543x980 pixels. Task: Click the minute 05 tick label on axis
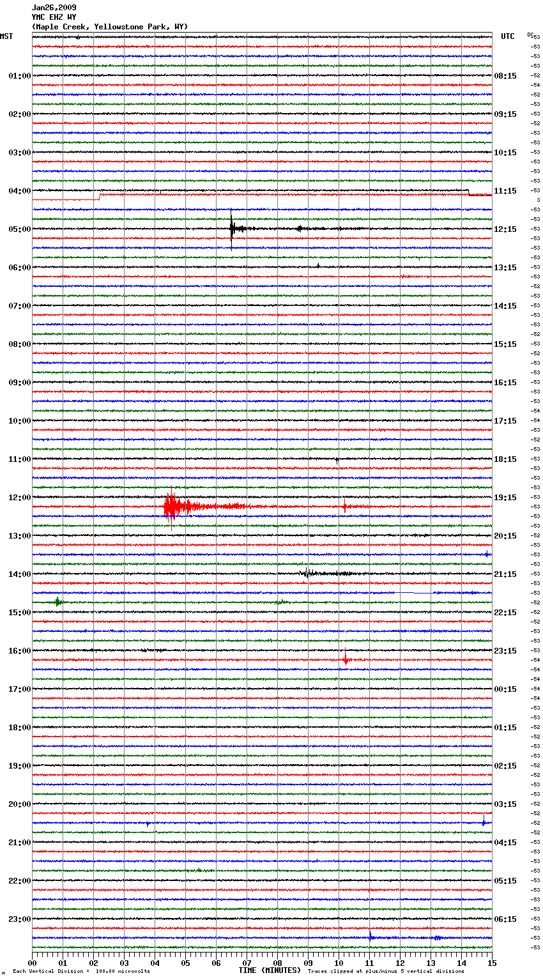click(x=185, y=963)
